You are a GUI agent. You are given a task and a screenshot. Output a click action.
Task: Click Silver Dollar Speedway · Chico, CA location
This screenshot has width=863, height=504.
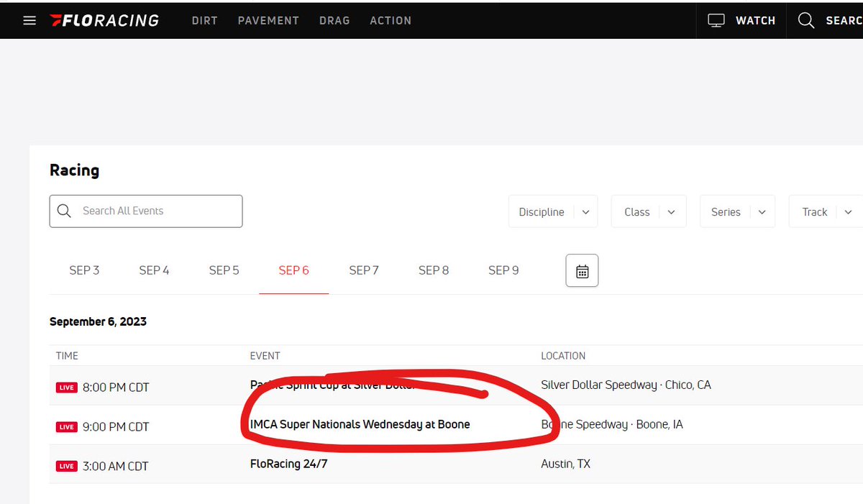(626, 385)
